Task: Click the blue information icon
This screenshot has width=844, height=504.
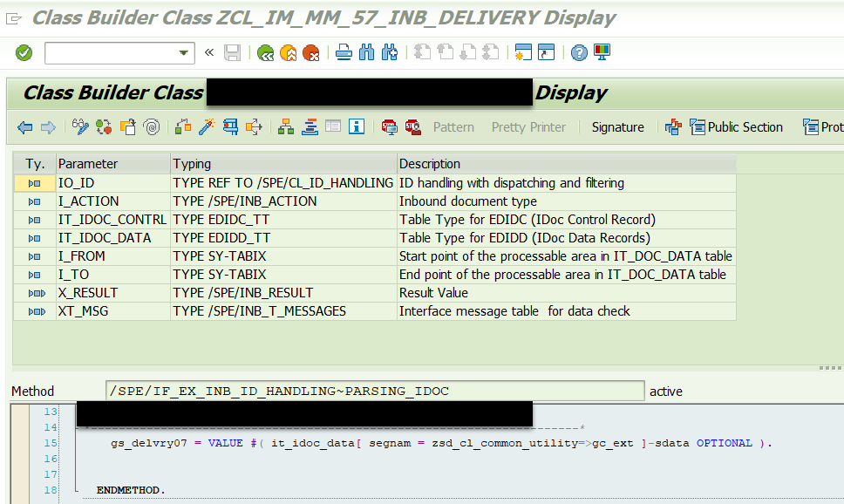Action: [356, 127]
